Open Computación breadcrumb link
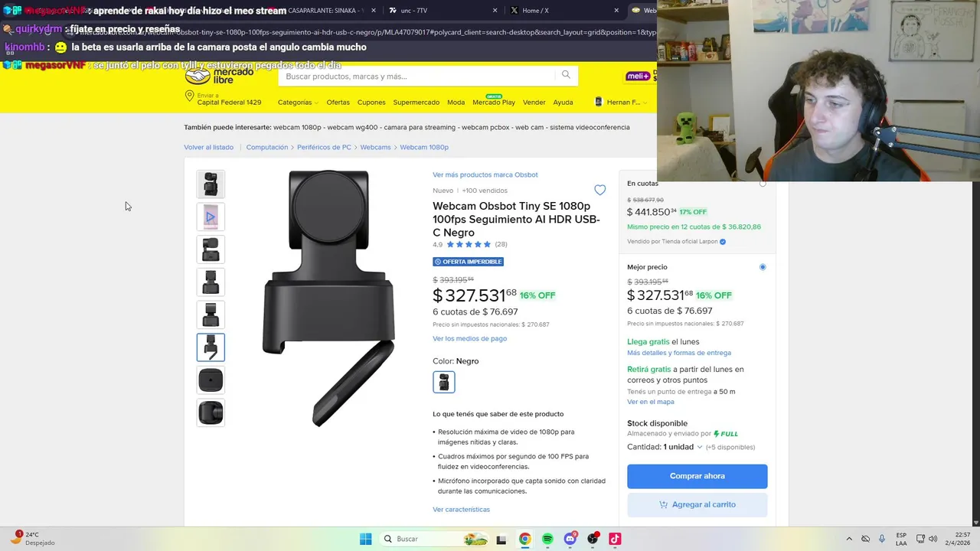The width and height of the screenshot is (980, 551). (267, 147)
